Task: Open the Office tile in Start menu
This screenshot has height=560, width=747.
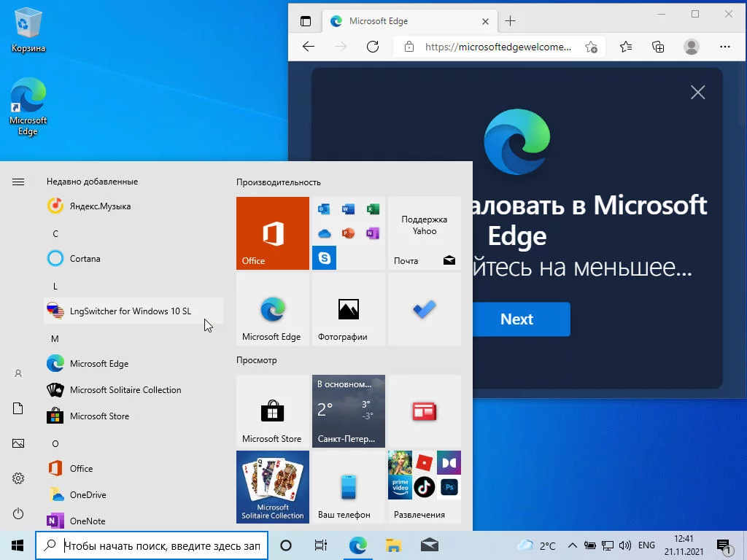Action: point(273,233)
